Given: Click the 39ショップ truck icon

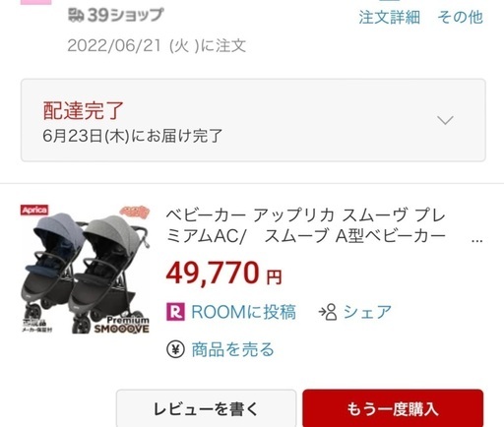Looking at the screenshot, I should (76, 15).
